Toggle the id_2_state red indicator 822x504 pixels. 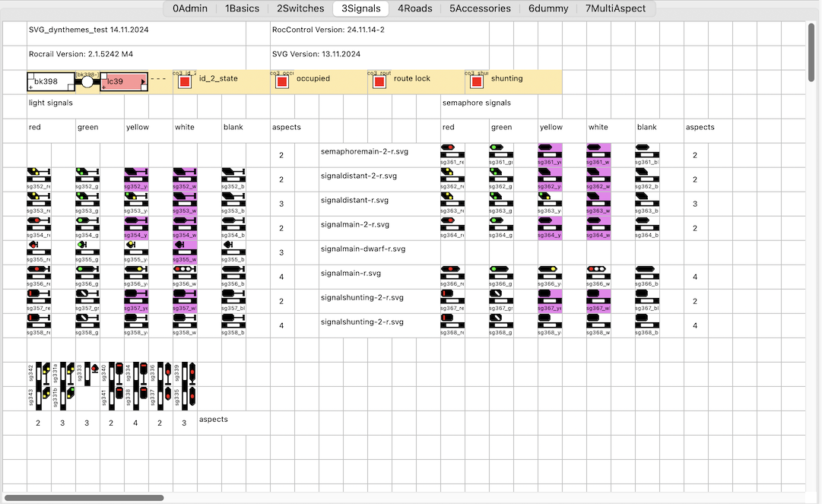pyautogui.click(x=185, y=82)
